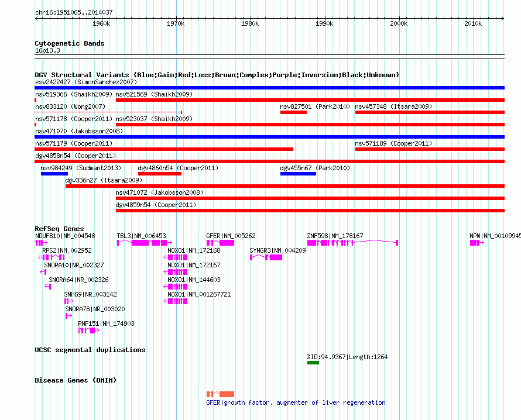Click the Cytogenetic Bands track title
Viewport: 521px width, 420px height.
pos(70,43)
